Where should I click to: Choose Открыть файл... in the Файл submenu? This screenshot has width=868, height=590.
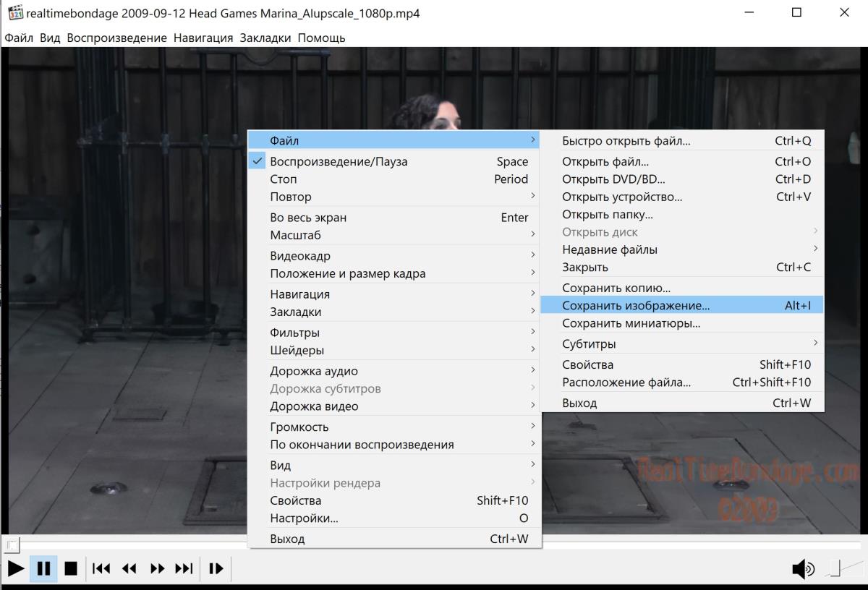[605, 162]
